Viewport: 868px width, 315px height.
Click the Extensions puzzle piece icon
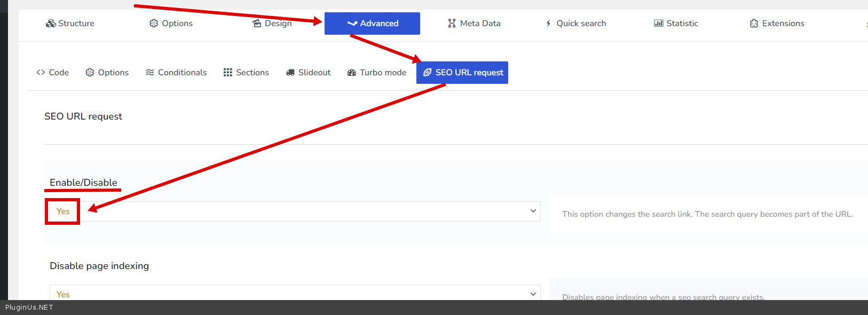(754, 23)
